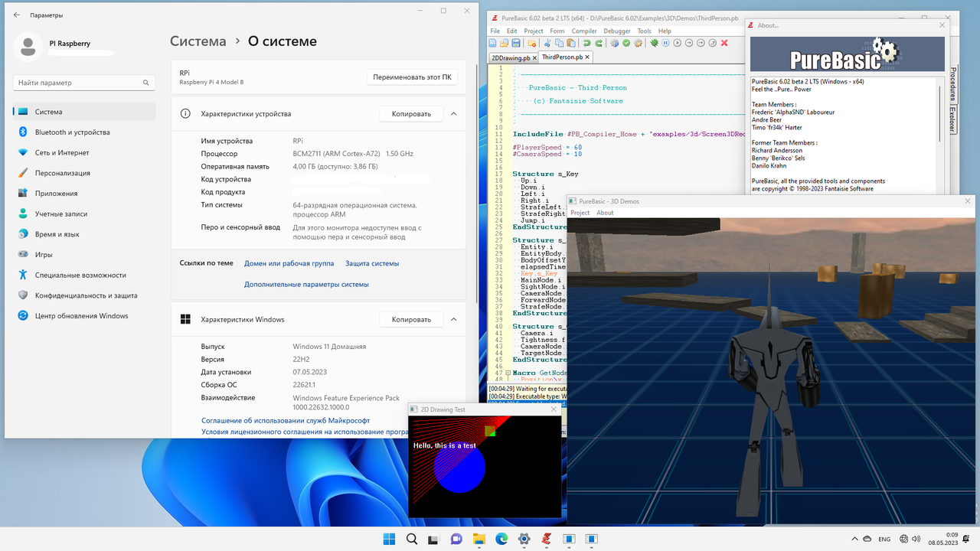
Task: Collapse the Характеристики Windows section
Action: tap(453, 319)
